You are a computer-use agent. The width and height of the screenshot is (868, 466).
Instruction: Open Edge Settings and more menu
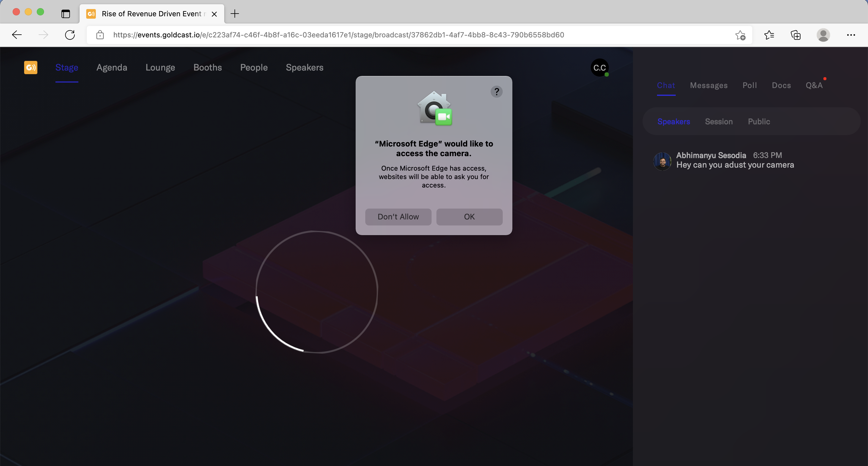coord(851,35)
